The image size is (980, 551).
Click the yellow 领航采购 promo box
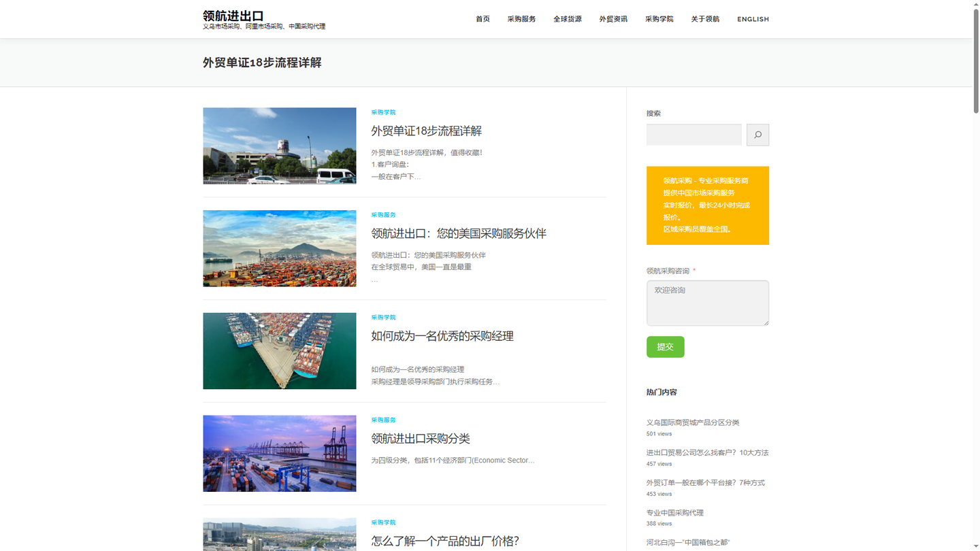click(x=708, y=205)
